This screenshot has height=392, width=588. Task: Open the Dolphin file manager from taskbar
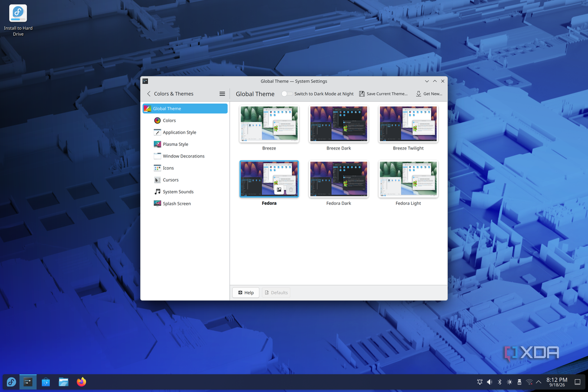pos(64,382)
